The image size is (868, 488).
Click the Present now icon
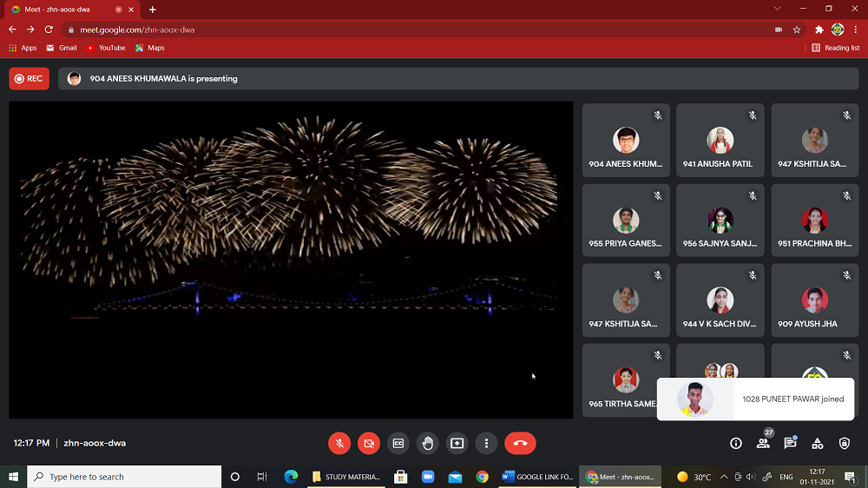tap(457, 443)
